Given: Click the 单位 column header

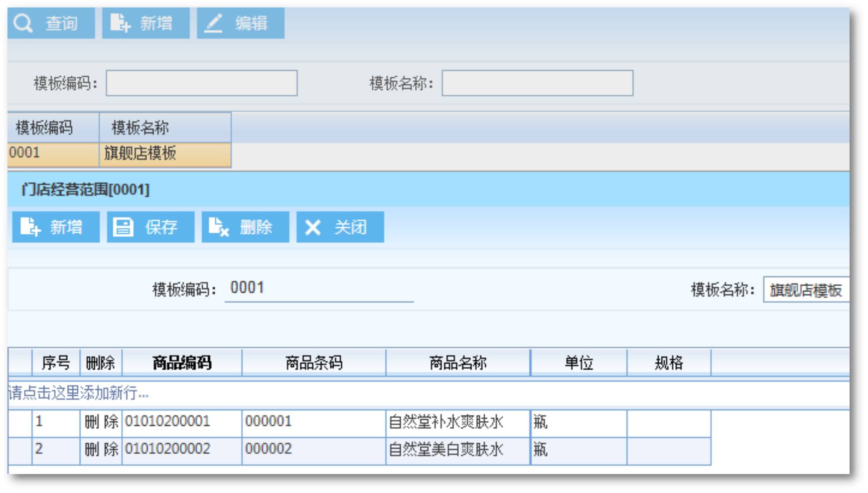Looking at the screenshot, I should 579,362.
